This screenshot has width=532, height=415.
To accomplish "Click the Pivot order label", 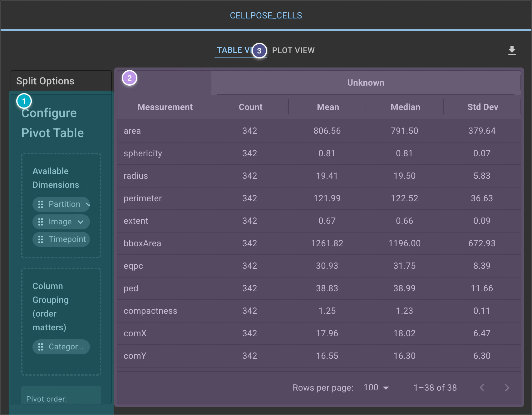I will point(47,399).
